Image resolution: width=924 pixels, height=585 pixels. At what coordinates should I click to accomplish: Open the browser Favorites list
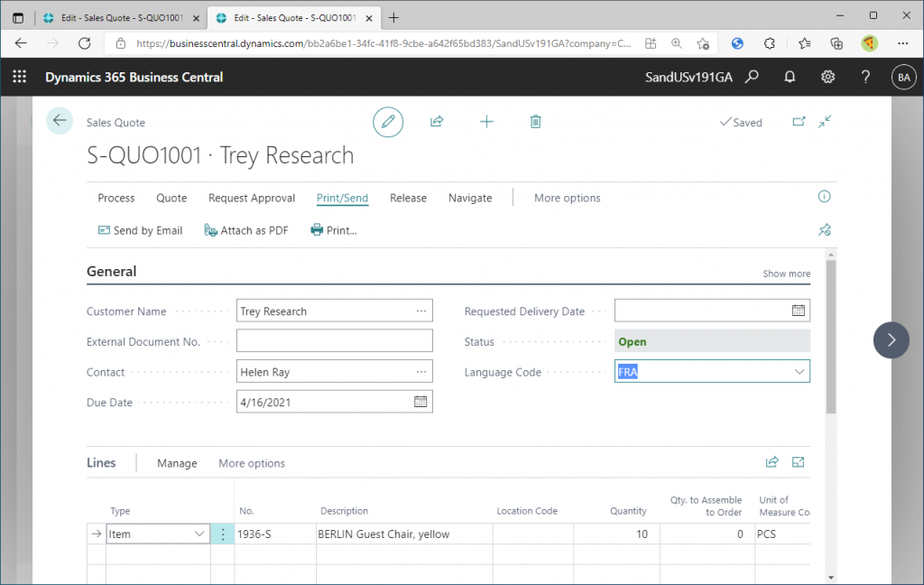[804, 43]
